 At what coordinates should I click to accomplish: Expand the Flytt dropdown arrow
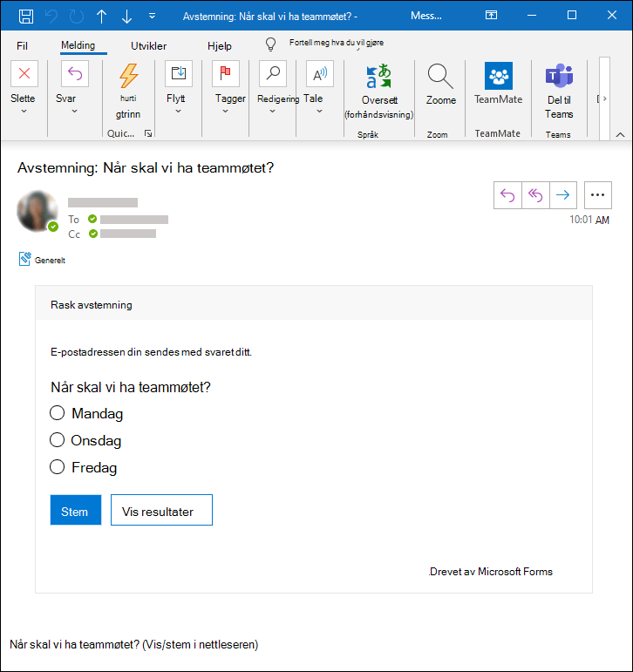pyautogui.click(x=179, y=111)
